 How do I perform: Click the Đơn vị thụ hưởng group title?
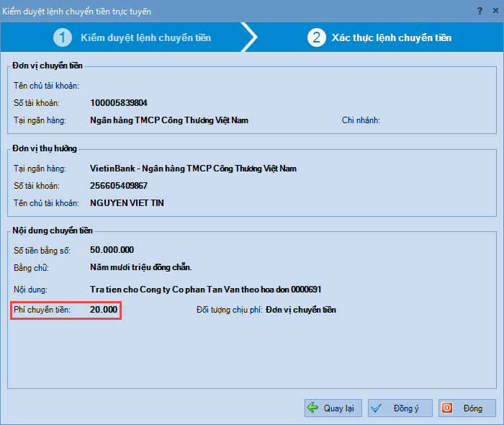tap(45, 148)
